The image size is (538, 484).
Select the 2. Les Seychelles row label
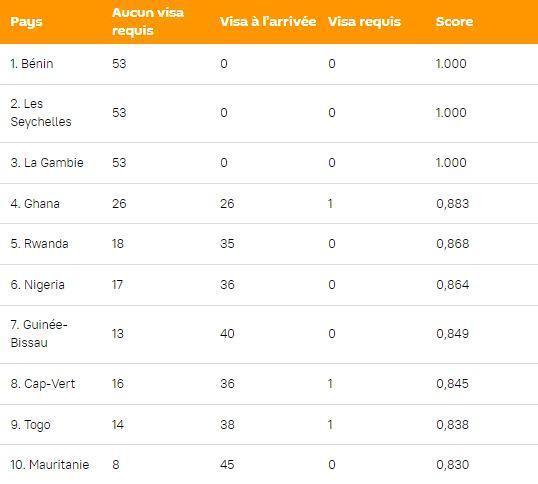41,113
